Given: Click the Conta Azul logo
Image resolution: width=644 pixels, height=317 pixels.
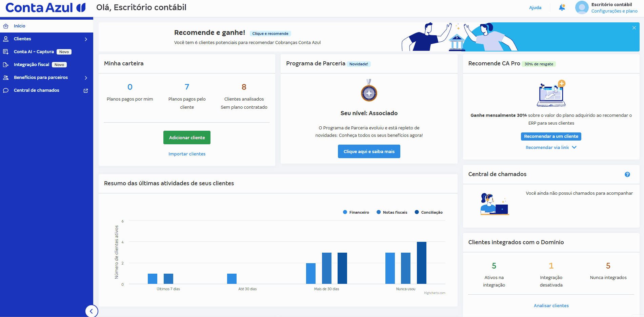Looking at the screenshot, I should [44, 7].
